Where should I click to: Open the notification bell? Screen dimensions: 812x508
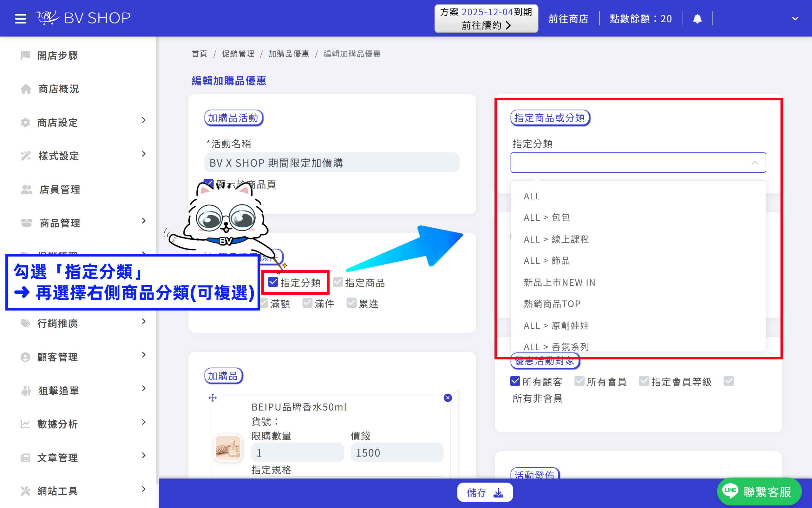pos(697,18)
